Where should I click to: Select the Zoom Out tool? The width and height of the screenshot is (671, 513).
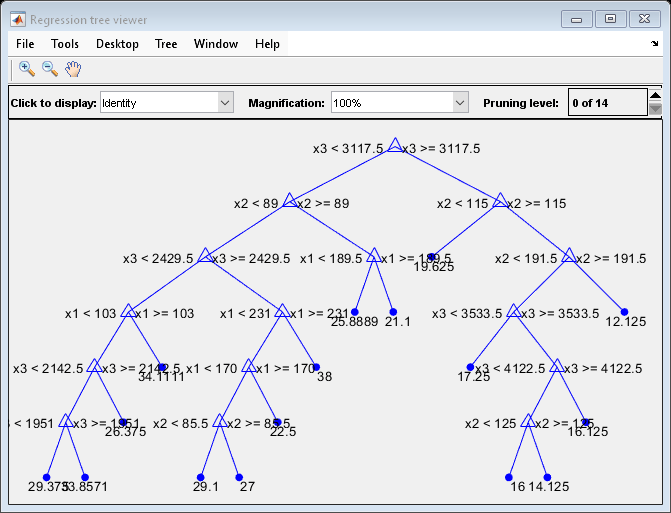[x=50, y=69]
